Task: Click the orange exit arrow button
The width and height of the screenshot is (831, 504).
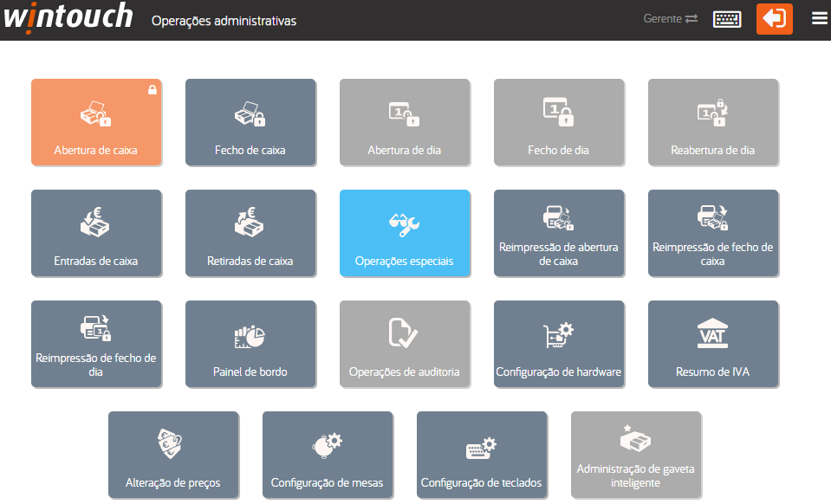Action: 775,19
